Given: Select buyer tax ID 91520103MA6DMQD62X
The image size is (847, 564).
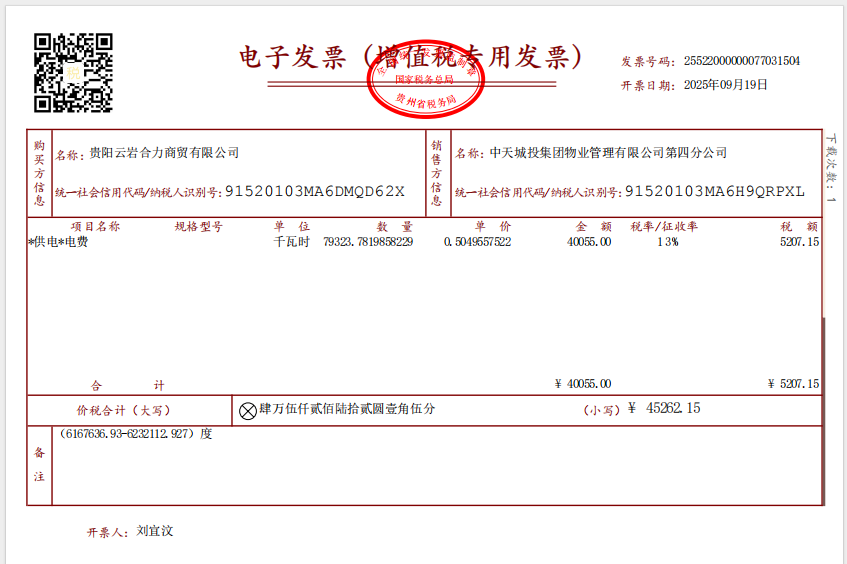Looking at the screenshot, I should (x=315, y=191).
